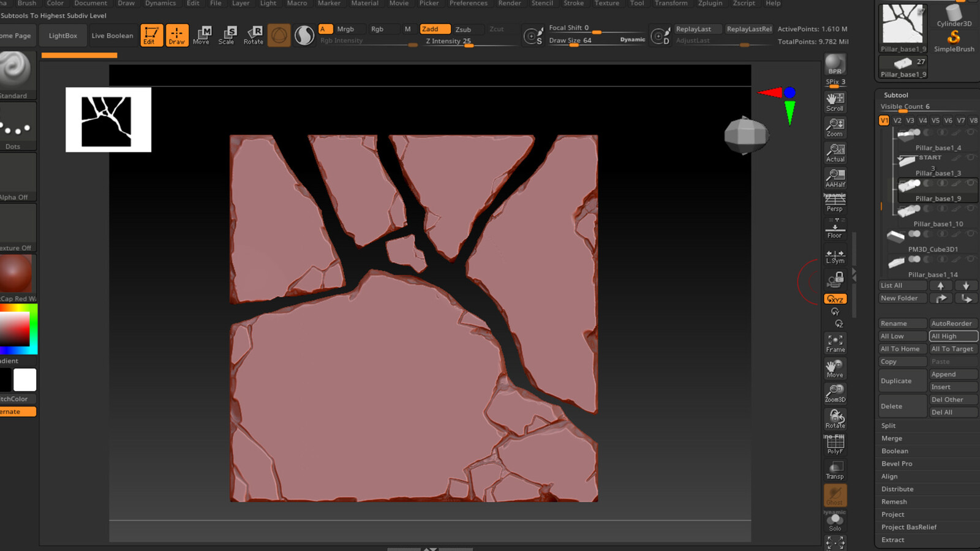Activate the Draw mode button

tap(176, 36)
